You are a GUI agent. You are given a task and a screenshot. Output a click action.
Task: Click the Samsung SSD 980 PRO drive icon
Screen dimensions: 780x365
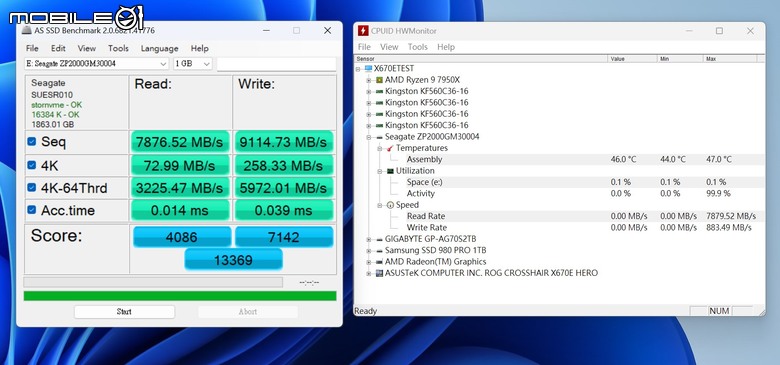click(380, 251)
